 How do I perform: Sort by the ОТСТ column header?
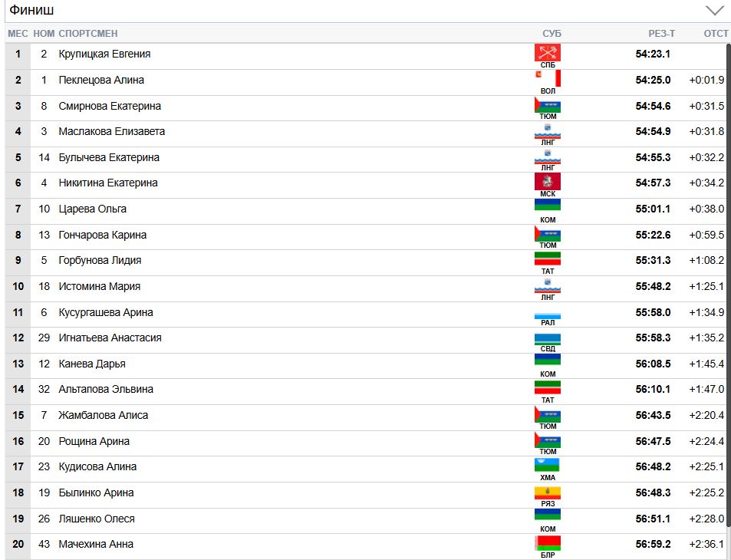(716, 34)
